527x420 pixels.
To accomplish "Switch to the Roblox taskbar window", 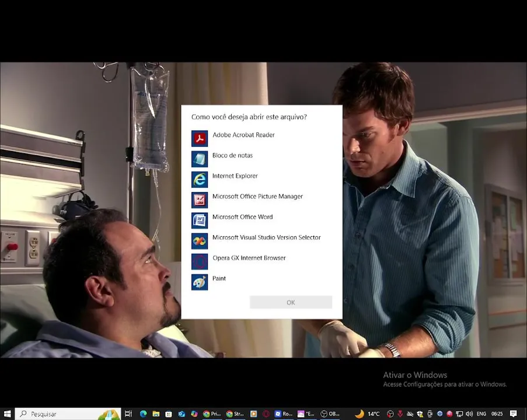I will point(284,414).
